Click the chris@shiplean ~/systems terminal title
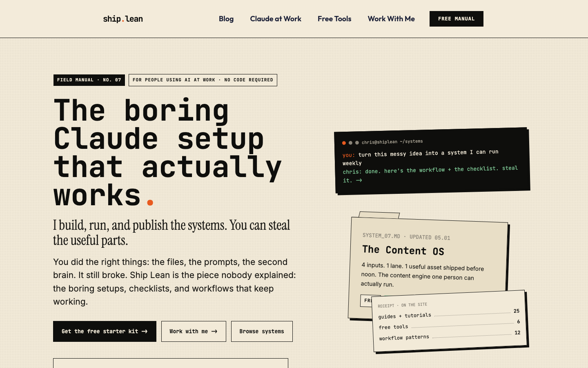The height and width of the screenshot is (368, 588). 392,142
